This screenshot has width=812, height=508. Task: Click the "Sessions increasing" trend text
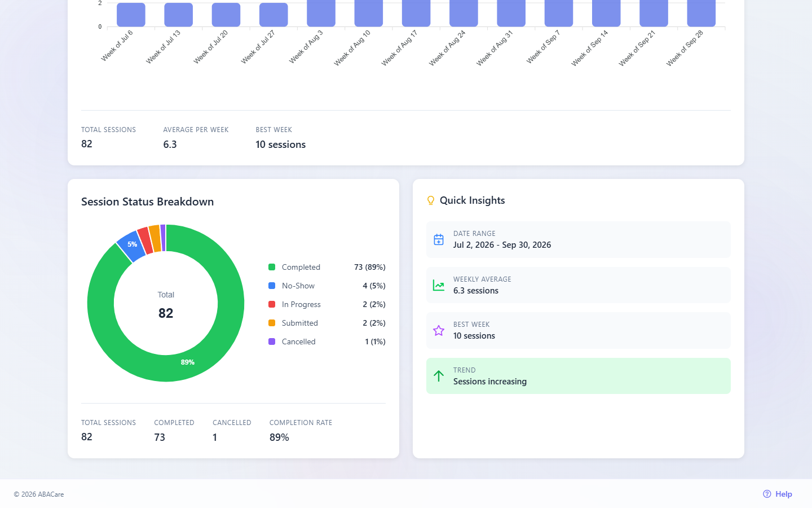pyautogui.click(x=490, y=382)
